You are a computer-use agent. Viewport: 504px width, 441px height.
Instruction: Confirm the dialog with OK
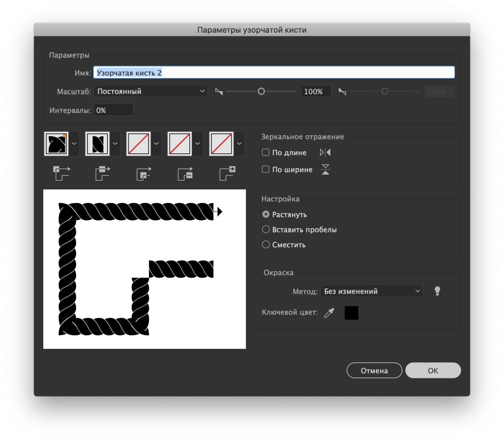(x=433, y=370)
